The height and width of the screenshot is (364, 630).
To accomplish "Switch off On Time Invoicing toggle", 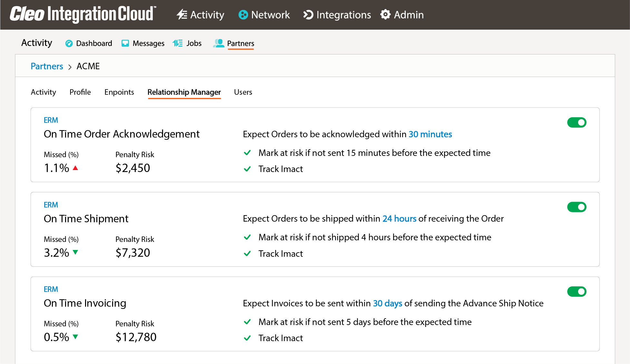I will (577, 292).
